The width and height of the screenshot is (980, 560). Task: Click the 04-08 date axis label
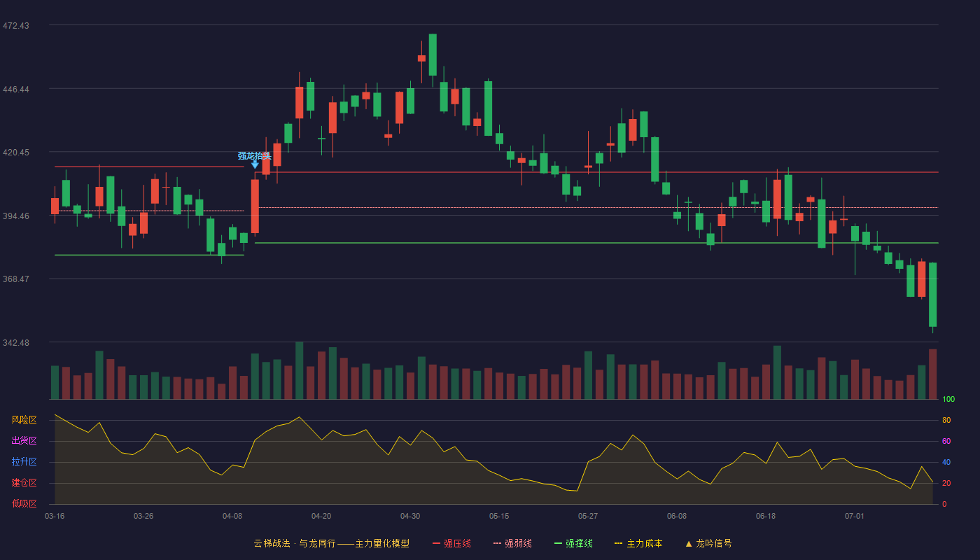(x=232, y=516)
